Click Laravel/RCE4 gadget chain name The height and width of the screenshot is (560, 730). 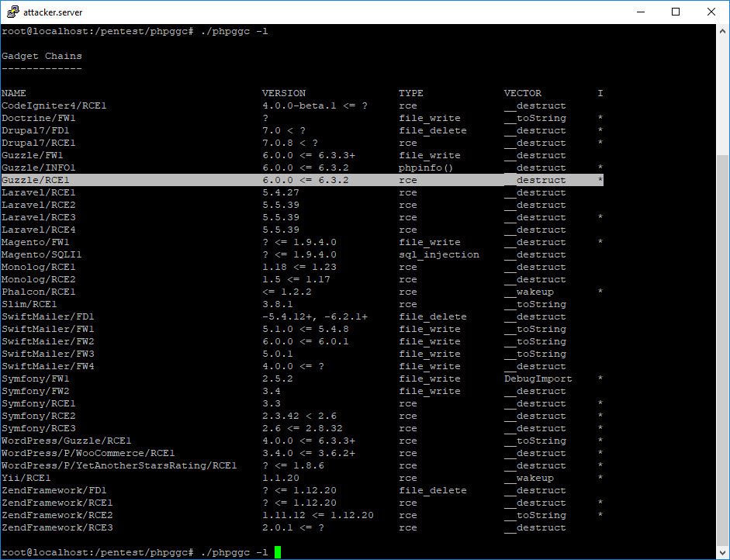click(x=39, y=230)
